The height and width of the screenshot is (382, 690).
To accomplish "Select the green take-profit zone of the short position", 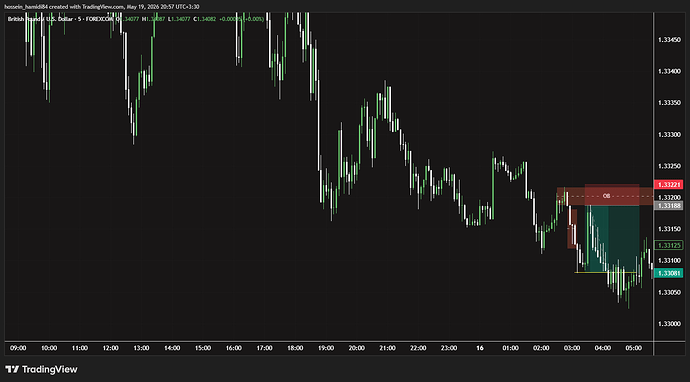I will click(x=612, y=238).
